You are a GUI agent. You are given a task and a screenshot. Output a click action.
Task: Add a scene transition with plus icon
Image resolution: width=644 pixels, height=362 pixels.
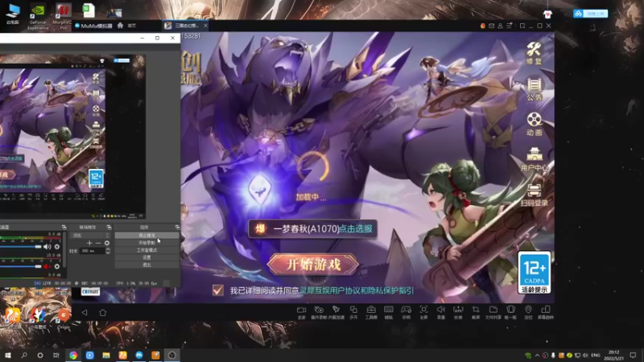pyautogui.click(x=89, y=243)
